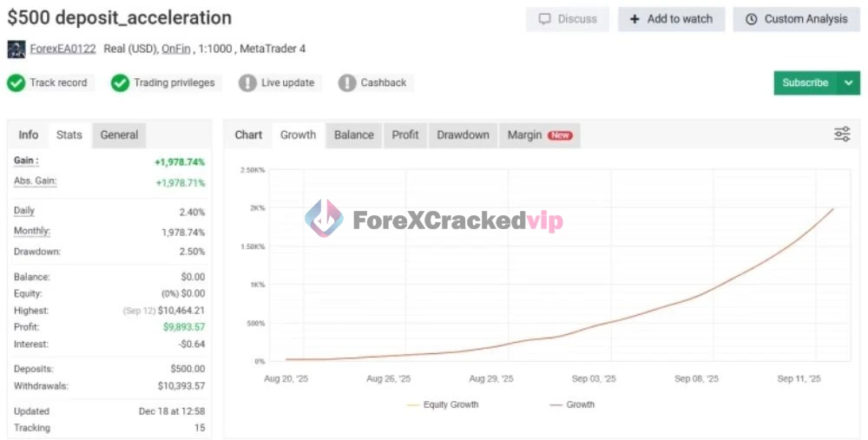The height and width of the screenshot is (440, 868).
Task: Click the green Subscribe button
Action: tap(805, 83)
